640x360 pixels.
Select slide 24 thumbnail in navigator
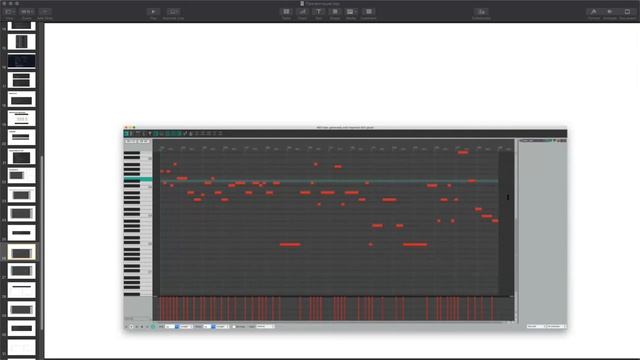[x=21, y=213]
